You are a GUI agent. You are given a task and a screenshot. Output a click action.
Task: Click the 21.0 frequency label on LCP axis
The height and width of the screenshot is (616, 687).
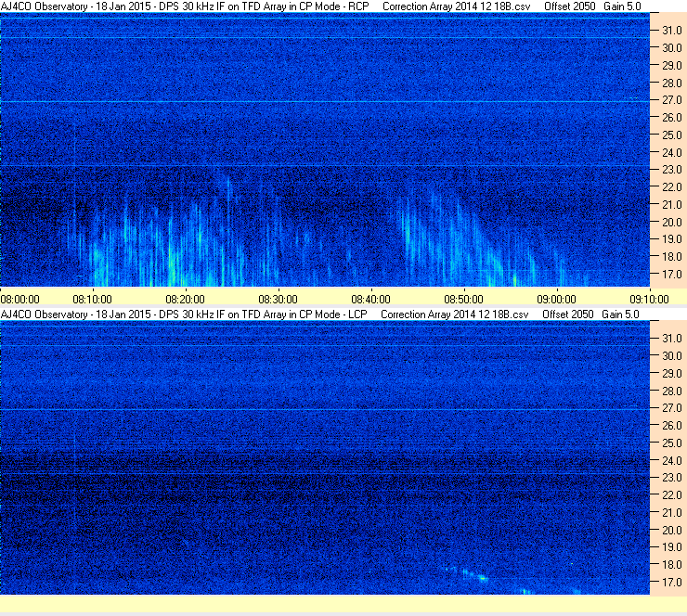[671, 512]
